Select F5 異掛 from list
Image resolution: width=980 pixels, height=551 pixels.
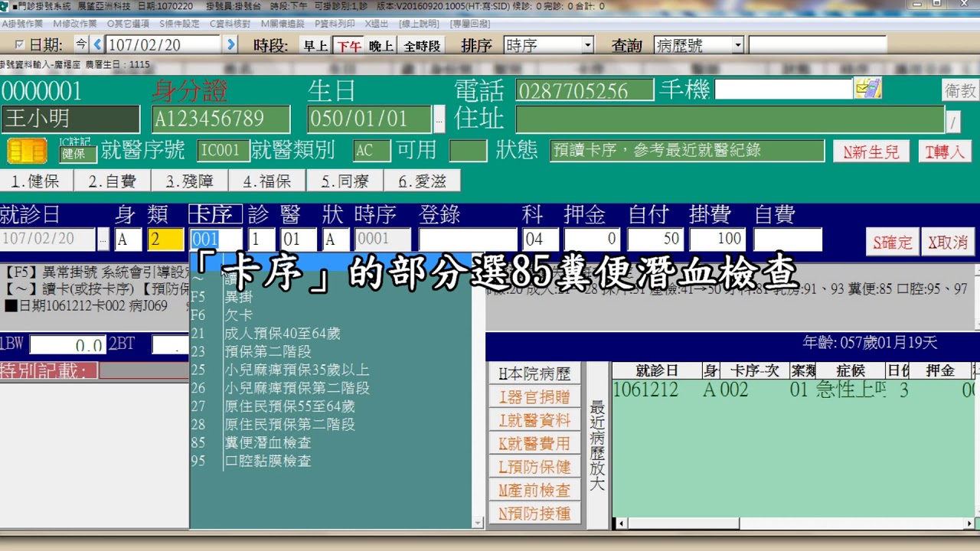pyautogui.click(x=331, y=297)
